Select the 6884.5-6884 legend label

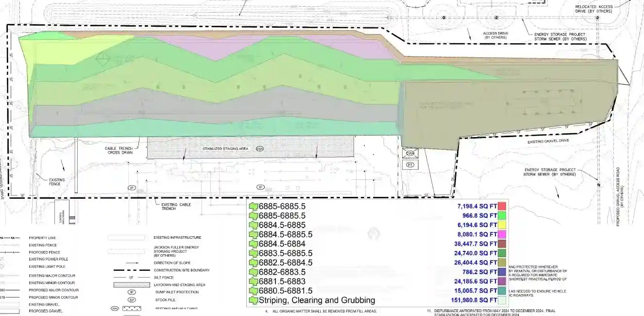[282, 244]
